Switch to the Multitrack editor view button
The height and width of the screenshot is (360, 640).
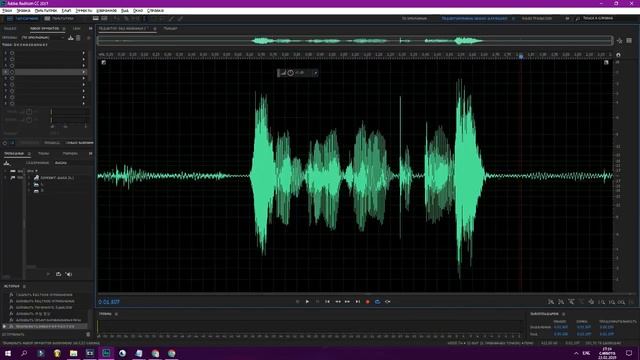click(59, 18)
